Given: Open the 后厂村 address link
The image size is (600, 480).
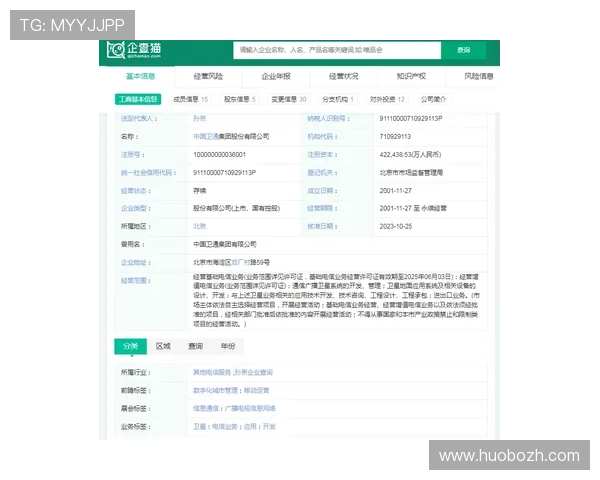Looking at the screenshot, I should coord(241,263).
